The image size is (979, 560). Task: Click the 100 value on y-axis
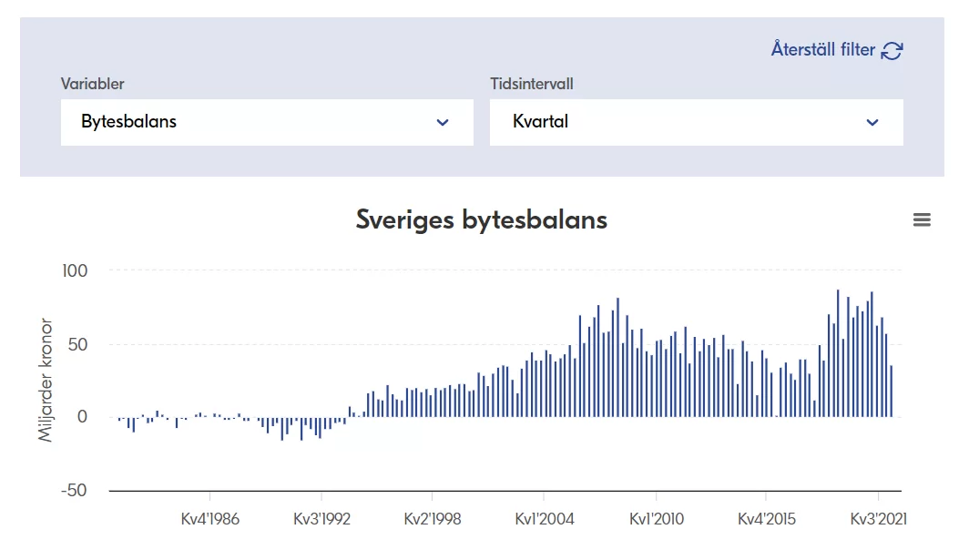[x=75, y=271]
